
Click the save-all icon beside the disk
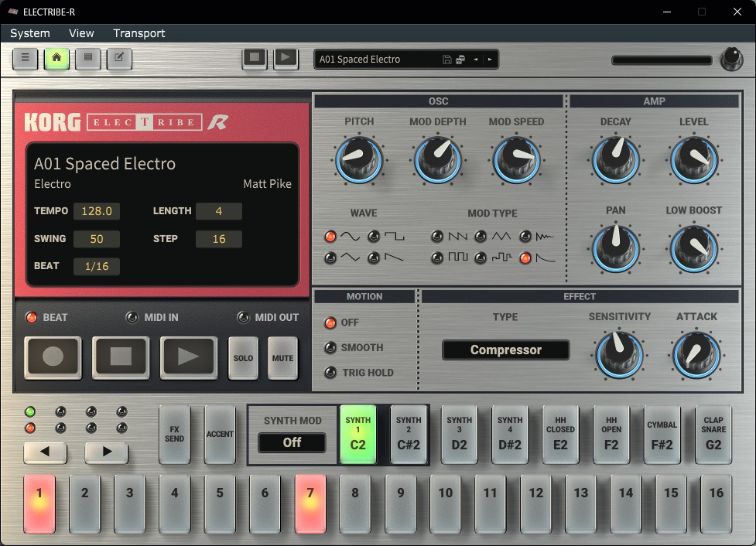click(x=460, y=60)
